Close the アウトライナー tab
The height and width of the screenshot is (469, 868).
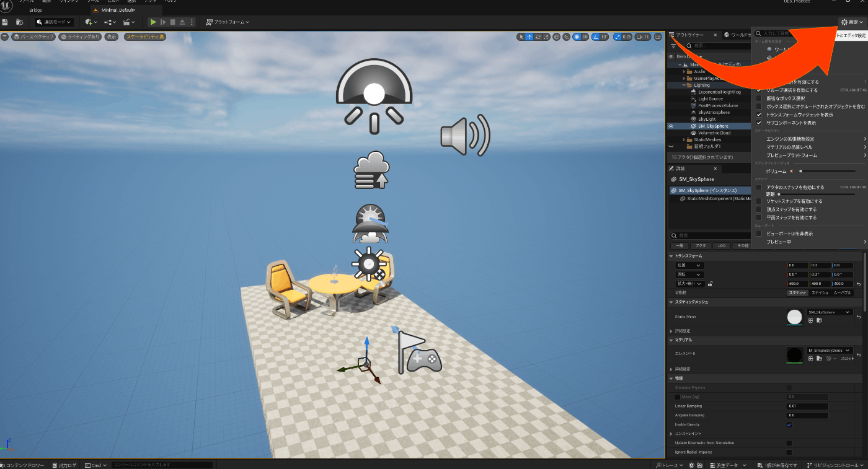[x=715, y=35]
